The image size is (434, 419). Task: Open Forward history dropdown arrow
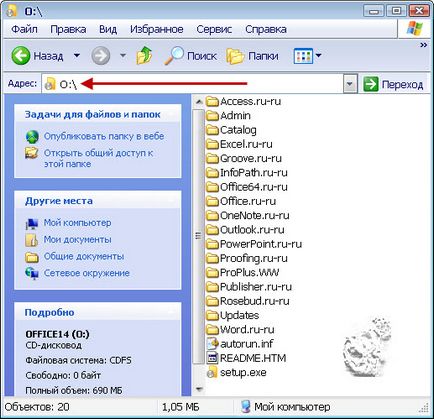(x=123, y=55)
